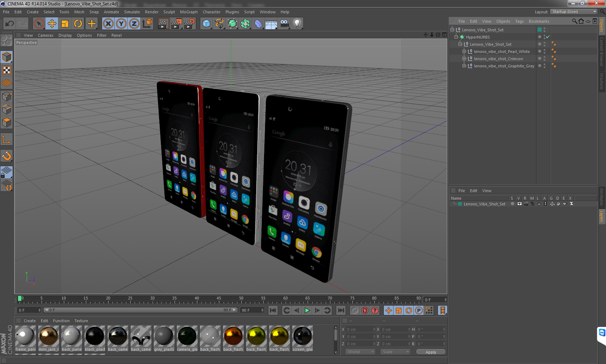Toggle Snap magnet icon
Viewport: 606px width, 364px height.
(x=7, y=156)
